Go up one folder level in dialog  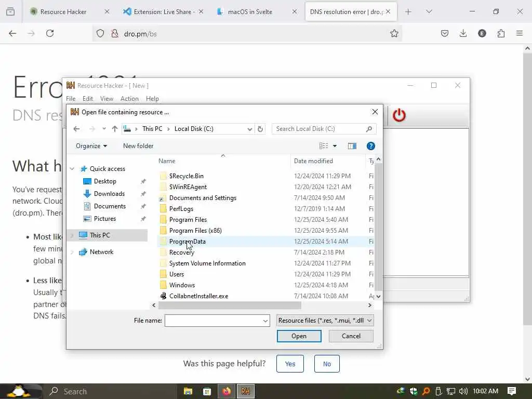(x=115, y=129)
